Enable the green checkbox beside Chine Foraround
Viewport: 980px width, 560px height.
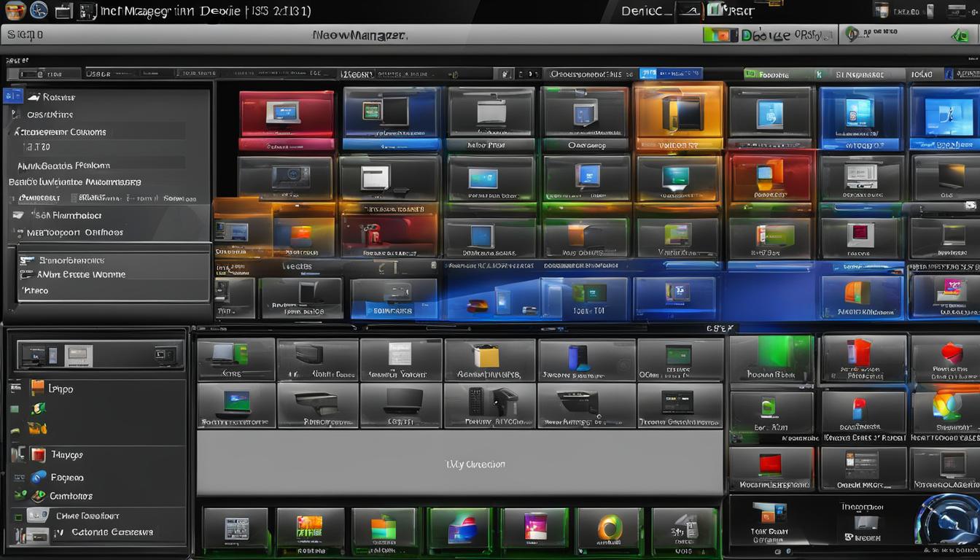(x=17, y=516)
